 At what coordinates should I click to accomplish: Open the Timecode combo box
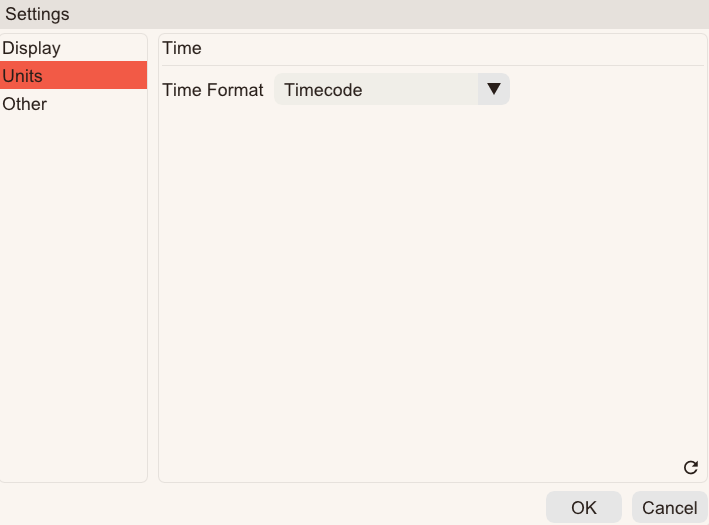pyautogui.click(x=380, y=90)
